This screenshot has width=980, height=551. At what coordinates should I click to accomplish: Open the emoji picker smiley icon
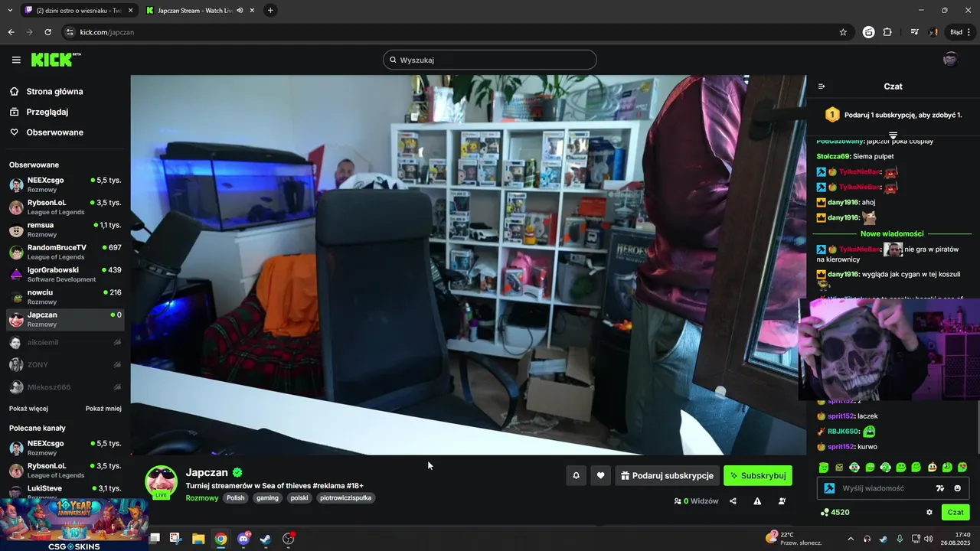click(x=957, y=488)
